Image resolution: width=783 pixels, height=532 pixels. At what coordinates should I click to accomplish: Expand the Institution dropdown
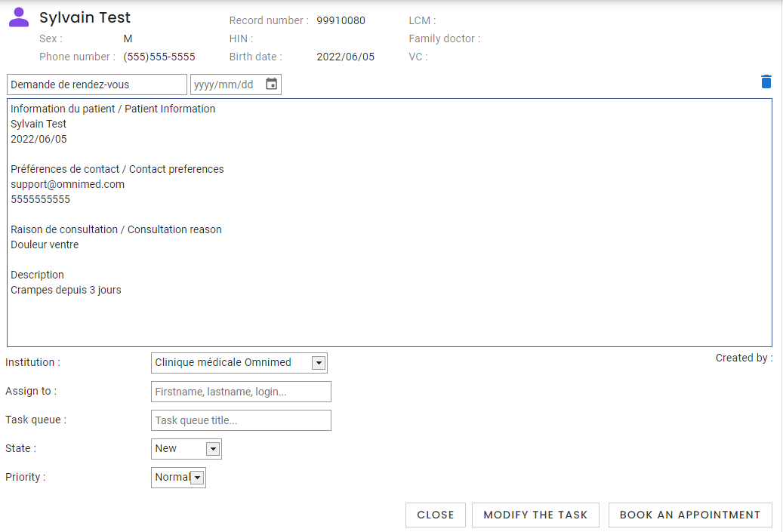pos(319,363)
